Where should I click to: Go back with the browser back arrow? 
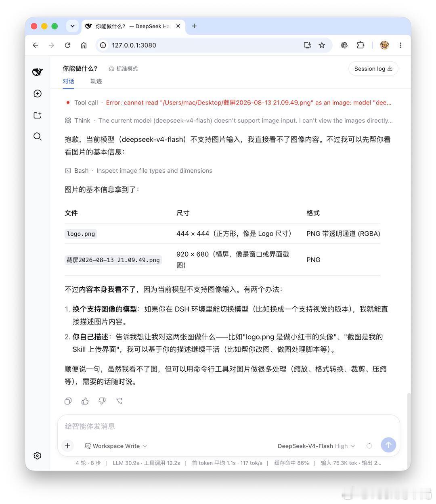click(x=36, y=45)
